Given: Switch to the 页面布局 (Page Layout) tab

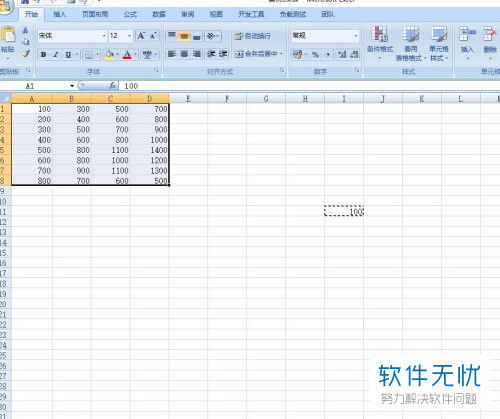Looking at the screenshot, I should pyautogui.click(x=95, y=14).
